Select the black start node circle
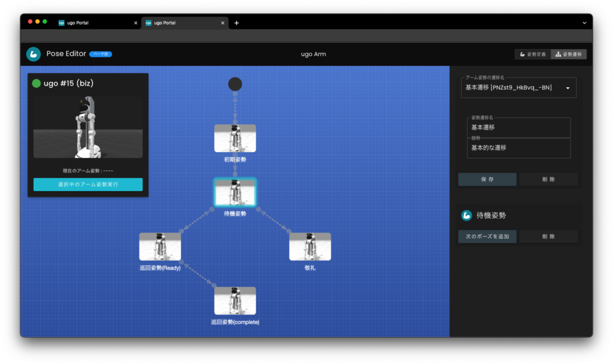The height and width of the screenshot is (364, 613). click(x=235, y=84)
